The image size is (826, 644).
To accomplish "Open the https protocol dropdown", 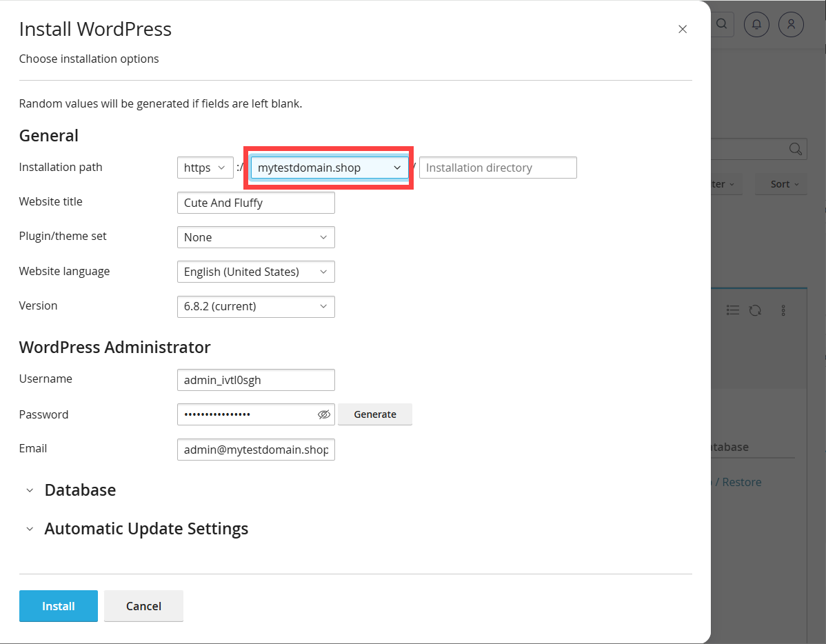I will coord(205,168).
